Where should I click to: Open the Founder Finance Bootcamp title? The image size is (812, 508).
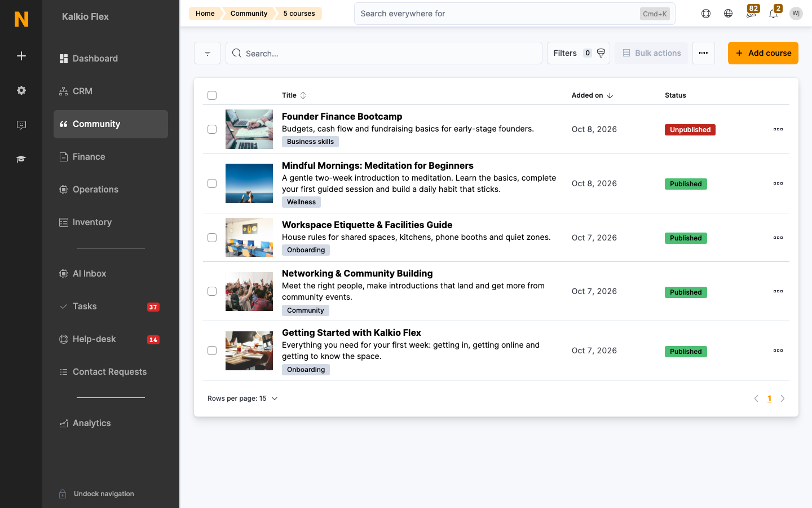click(x=342, y=116)
